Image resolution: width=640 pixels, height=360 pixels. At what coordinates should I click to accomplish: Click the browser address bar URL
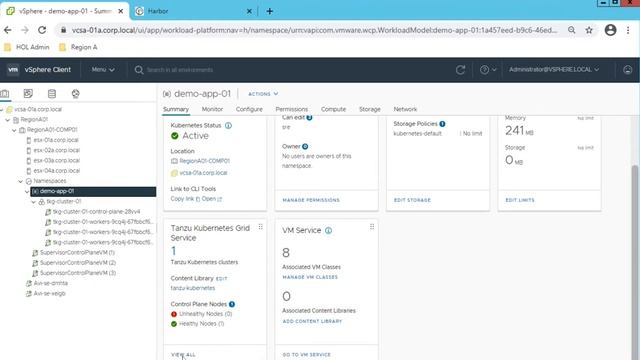[314, 30]
